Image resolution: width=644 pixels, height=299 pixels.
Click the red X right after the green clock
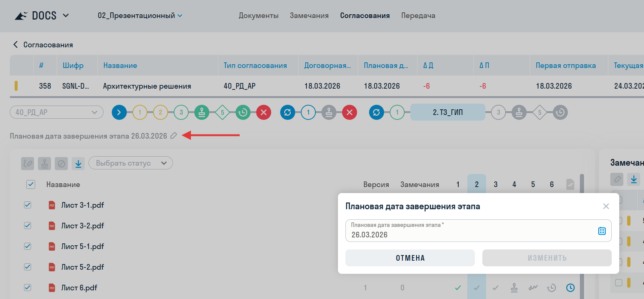click(x=264, y=112)
